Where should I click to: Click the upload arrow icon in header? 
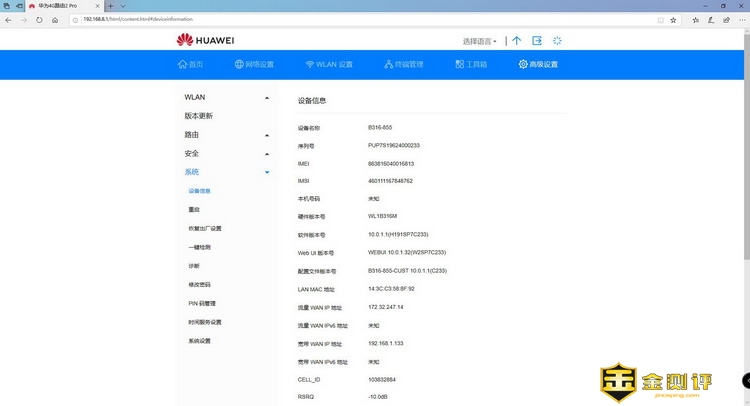[516, 41]
